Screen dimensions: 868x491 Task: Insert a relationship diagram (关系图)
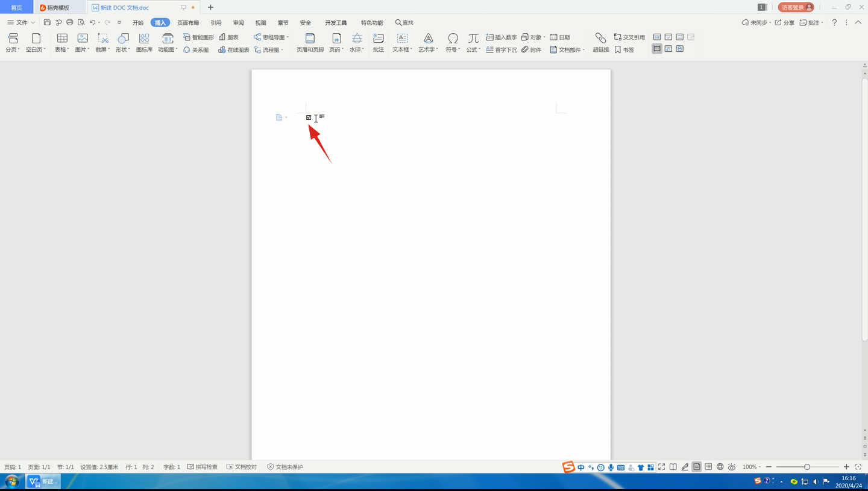196,50
